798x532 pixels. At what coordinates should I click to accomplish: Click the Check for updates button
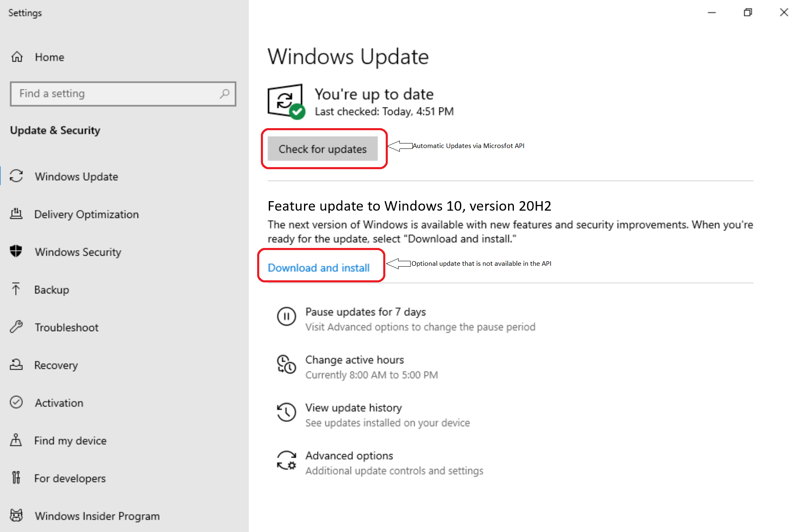323,149
